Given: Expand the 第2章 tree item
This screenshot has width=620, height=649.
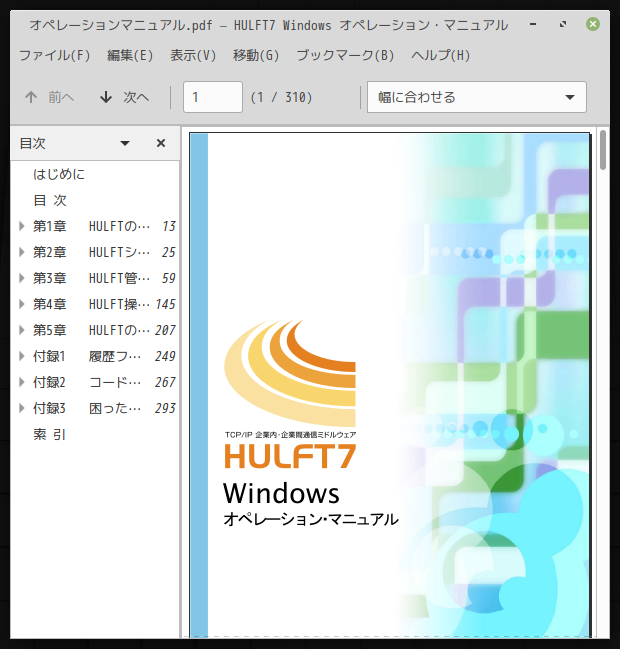Looking at the screenshot, I should click(x=22, y=252).
